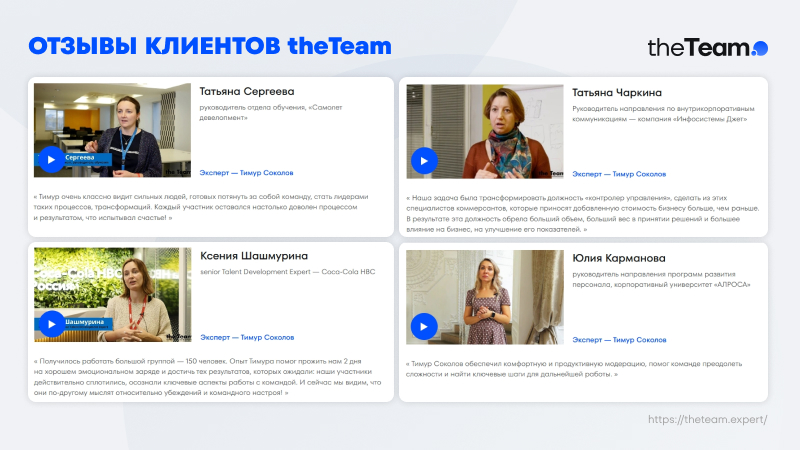Click the quote starting «Тимур очень классно видит
The height and width of the screenshot is (450, 800).
(201, 207)
